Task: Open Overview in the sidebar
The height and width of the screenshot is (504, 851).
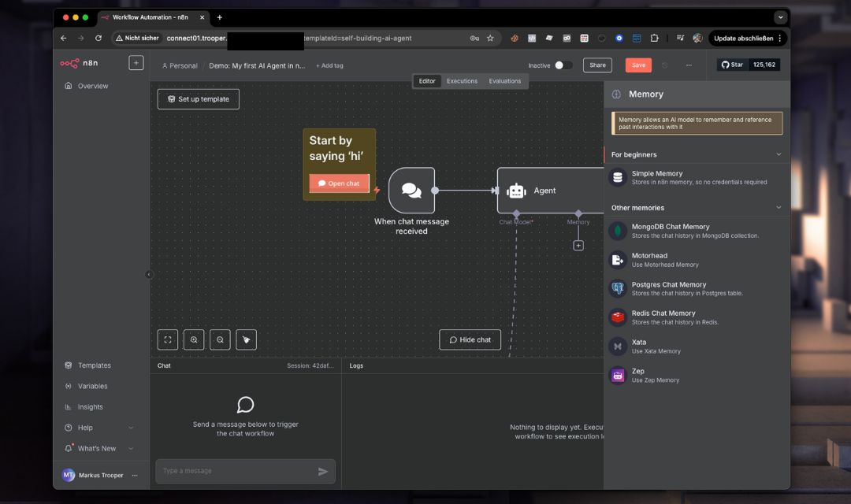Action: 87,86
